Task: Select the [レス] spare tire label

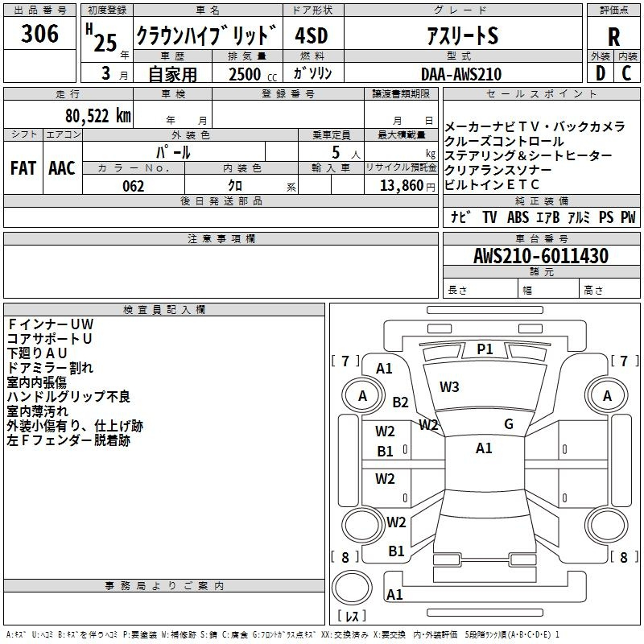Action: coord(353,616)
